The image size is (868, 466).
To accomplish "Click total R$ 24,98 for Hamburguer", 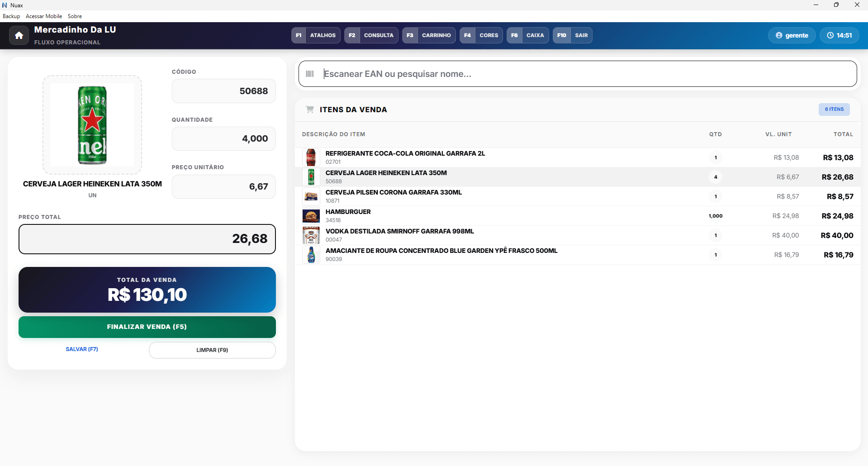I will [837, 216].
